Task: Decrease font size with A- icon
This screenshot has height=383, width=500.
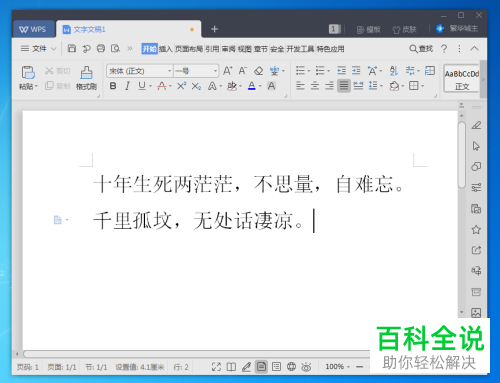Action: [x=243, y=71]
